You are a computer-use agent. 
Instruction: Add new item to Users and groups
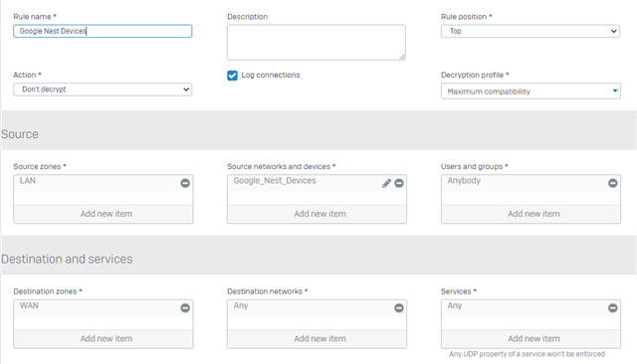point(531,214)
